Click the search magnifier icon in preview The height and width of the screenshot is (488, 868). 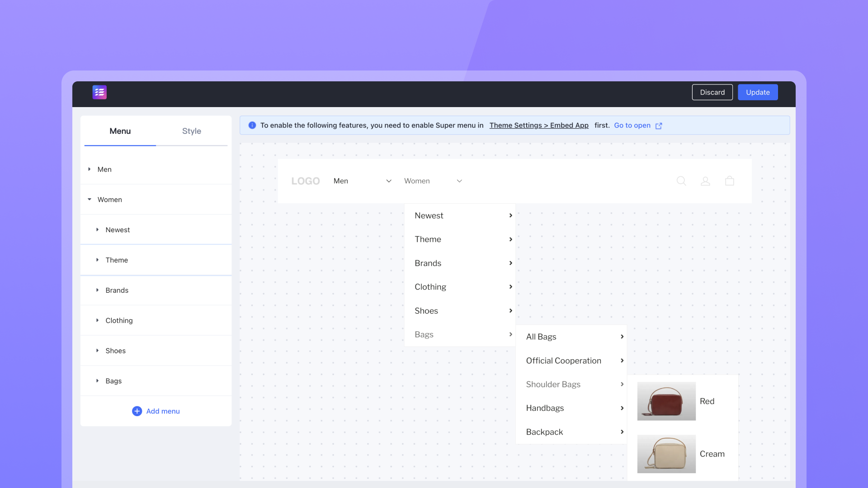(681, 181)
